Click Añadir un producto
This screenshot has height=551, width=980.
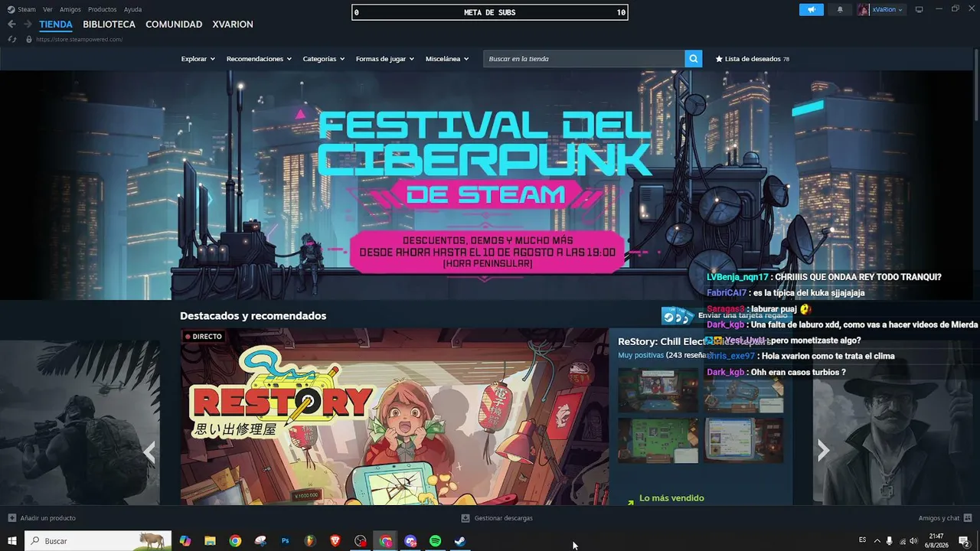[x=48, y=518]
